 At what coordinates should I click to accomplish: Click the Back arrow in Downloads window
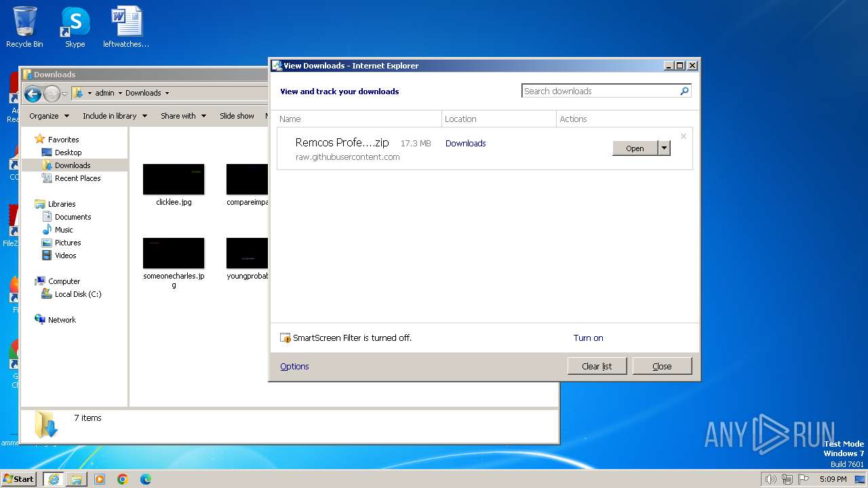tap(33, 94)
